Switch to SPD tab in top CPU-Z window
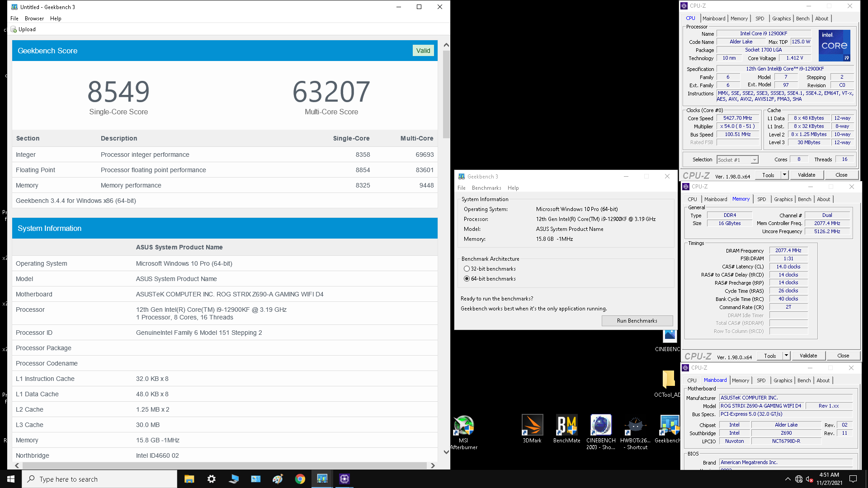Viewport: 868px width, 488px height. (x=760, y=19)
